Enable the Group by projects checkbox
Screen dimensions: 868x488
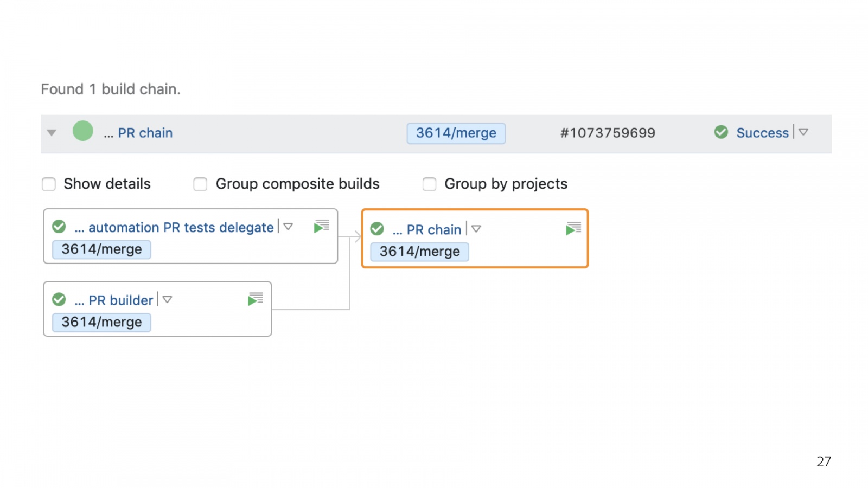coord(429,184)
